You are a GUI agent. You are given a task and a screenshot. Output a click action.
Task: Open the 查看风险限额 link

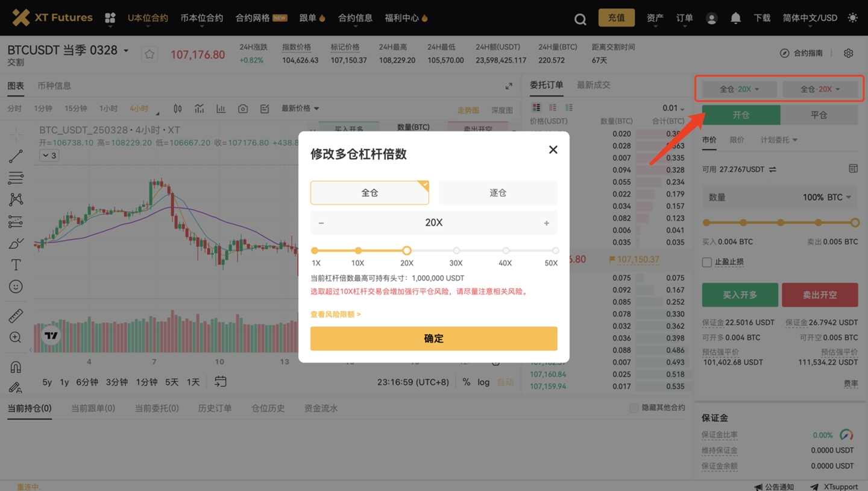335,314
